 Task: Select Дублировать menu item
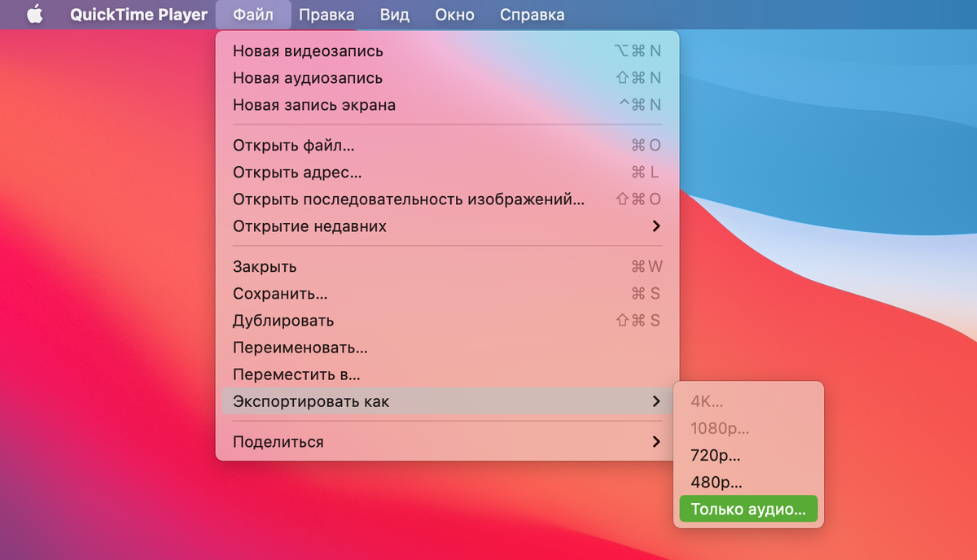point(447,321)
